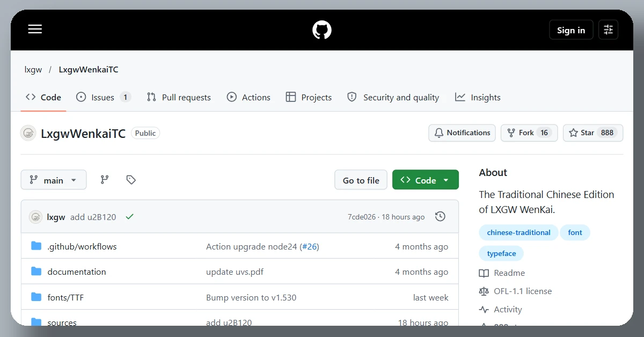The width and height of the screenshot is (644, 337).
Task: Click the Notifications button
Action: pos(462,133)
